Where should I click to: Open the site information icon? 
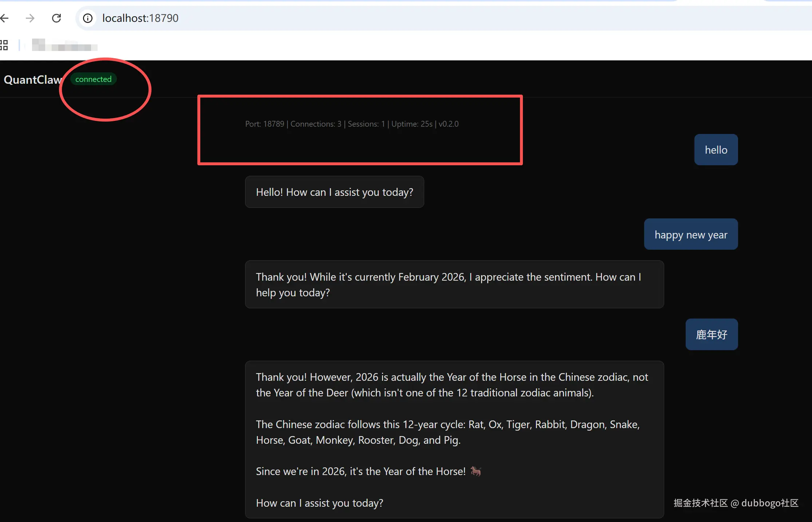(x=88, y=18)
